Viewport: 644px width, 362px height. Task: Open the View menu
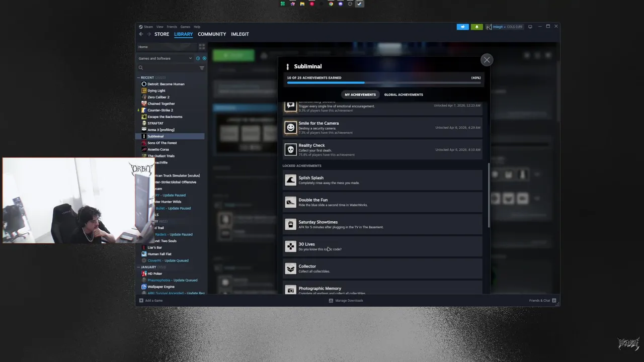(159, 27)
